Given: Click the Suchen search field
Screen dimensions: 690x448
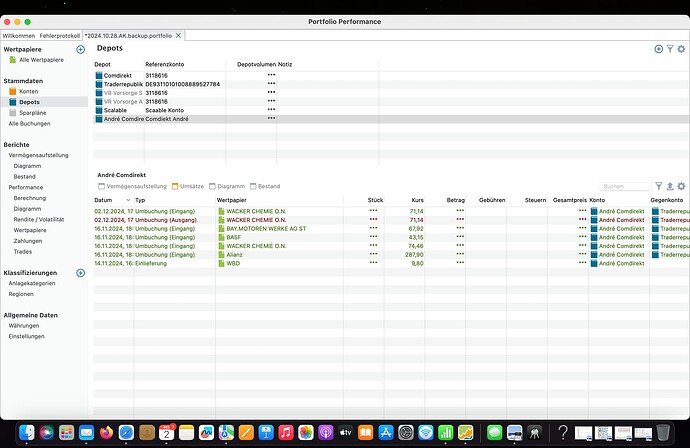Looking at the screenshot, I should pos(624,186).
